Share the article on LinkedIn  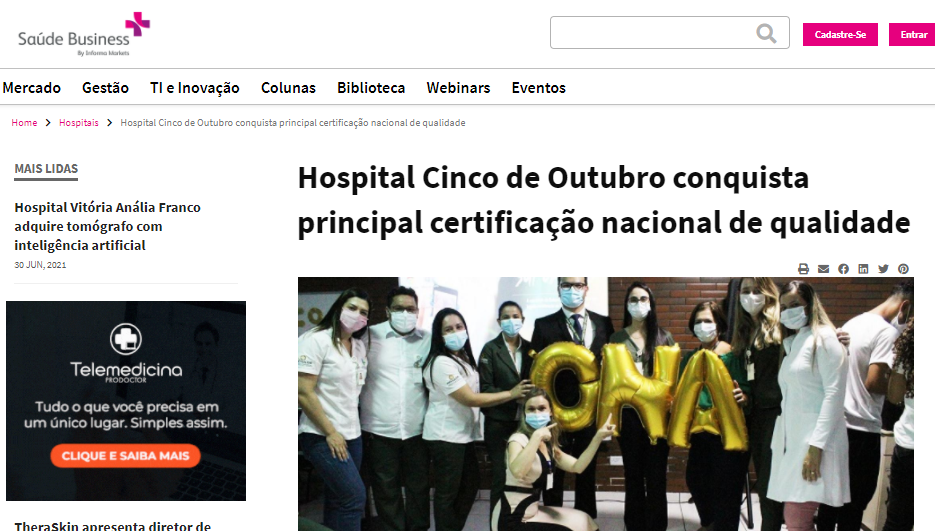(x=863, y=269)
